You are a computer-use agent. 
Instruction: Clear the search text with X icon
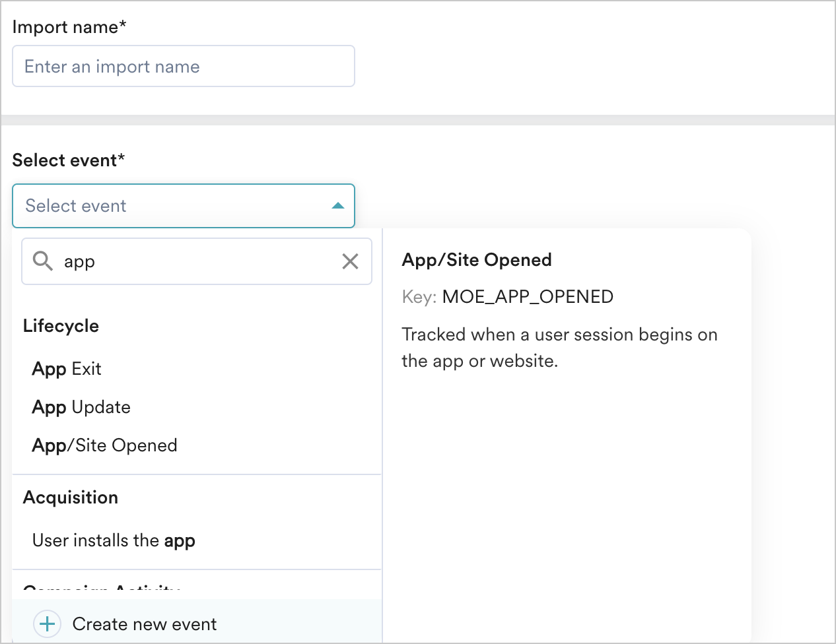[x=350, y=261]
